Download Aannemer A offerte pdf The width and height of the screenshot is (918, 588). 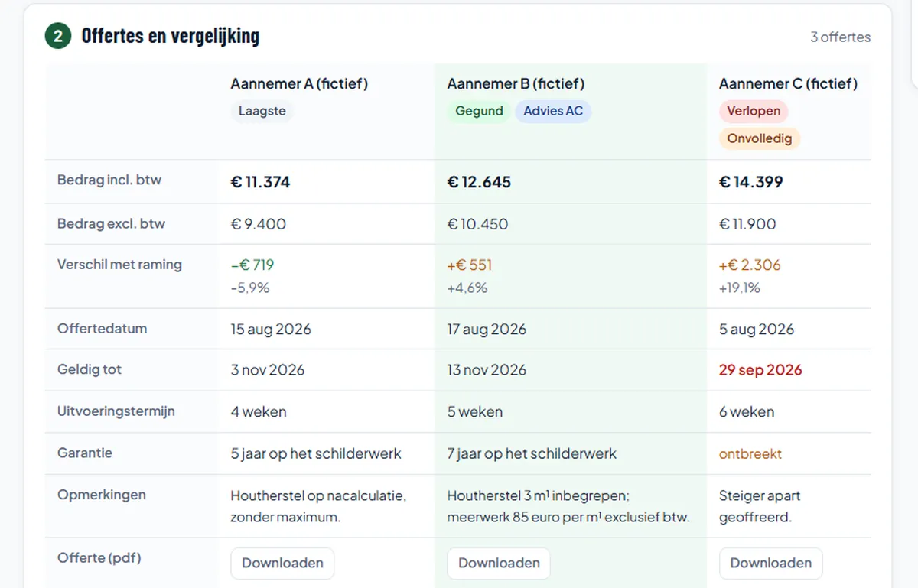tap(282, 563)
